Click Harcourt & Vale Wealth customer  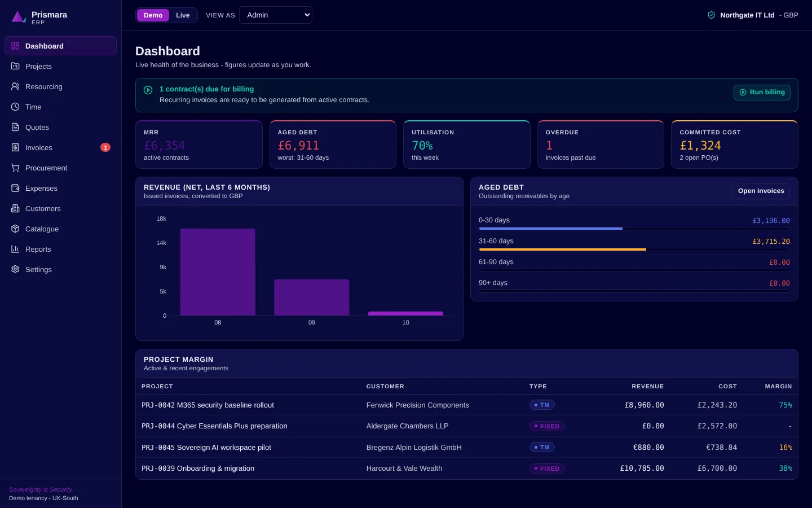404,468
